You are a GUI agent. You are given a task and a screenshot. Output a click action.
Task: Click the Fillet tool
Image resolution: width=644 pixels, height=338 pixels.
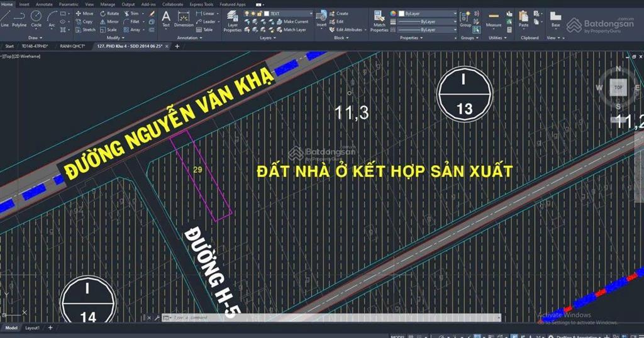point(131,22)
